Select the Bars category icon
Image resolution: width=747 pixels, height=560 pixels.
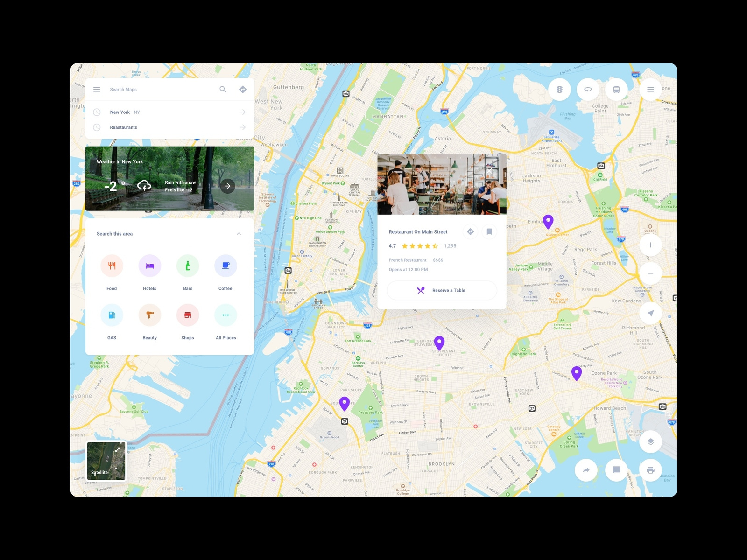(188, 265)
